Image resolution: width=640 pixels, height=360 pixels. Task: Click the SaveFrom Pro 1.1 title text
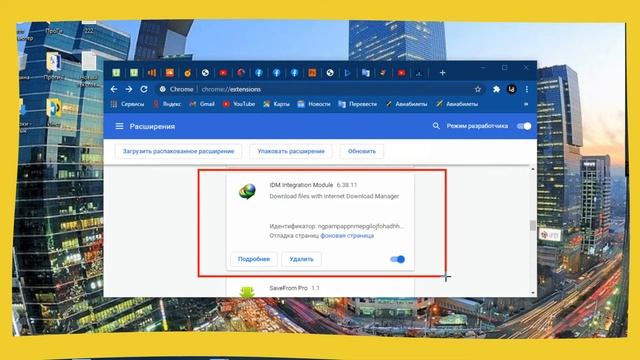tap(295, 288)
